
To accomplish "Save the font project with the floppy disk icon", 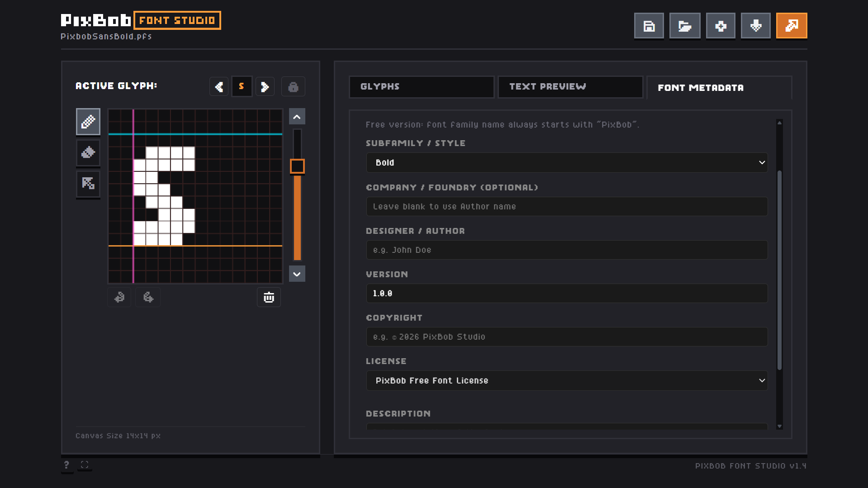I will (x=649, y=26).
